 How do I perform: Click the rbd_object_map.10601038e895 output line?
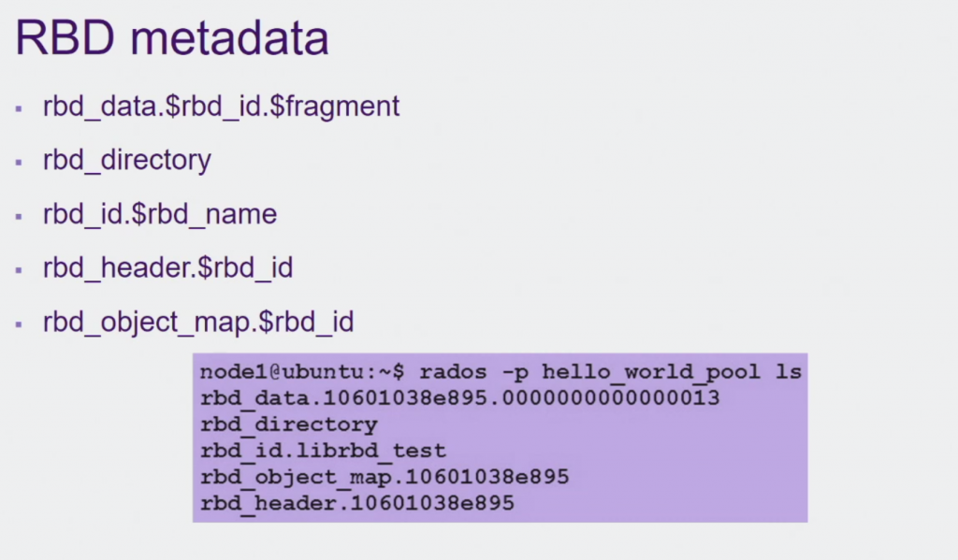385,477
